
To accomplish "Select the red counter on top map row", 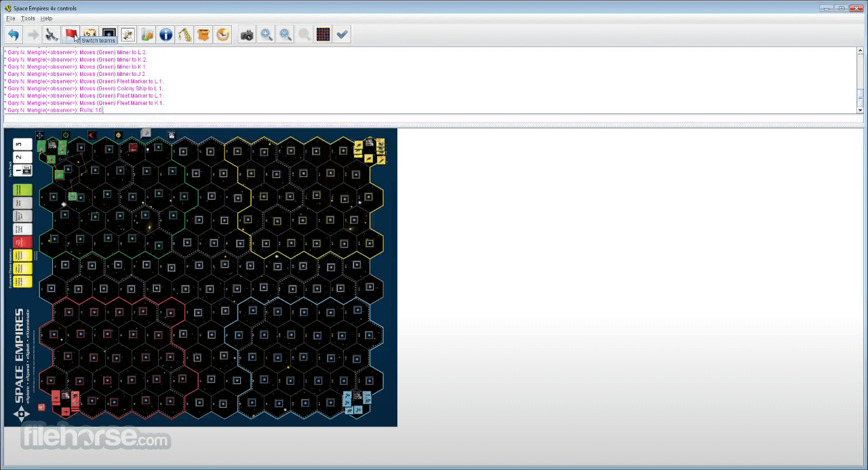I will pyautogui.click(x=134, y=147).
